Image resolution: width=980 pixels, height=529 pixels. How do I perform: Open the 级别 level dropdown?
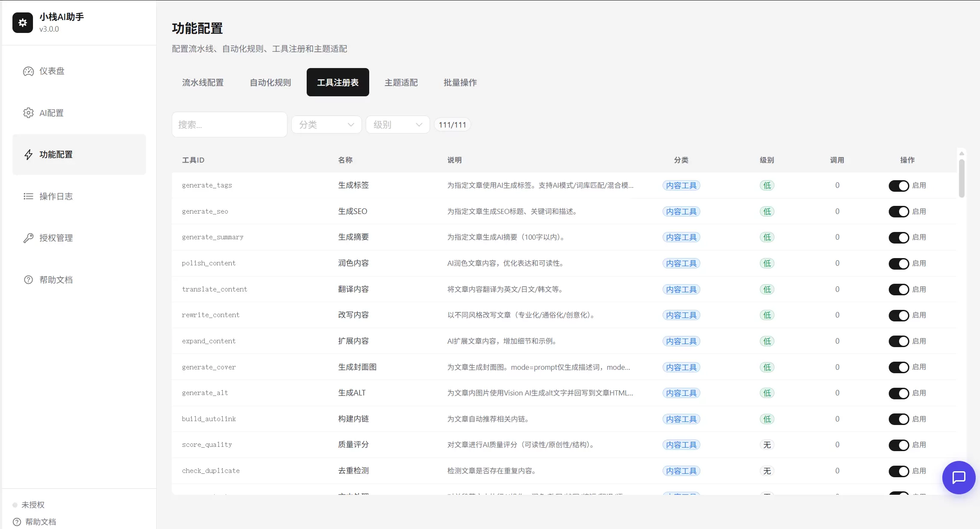(398, 125)
